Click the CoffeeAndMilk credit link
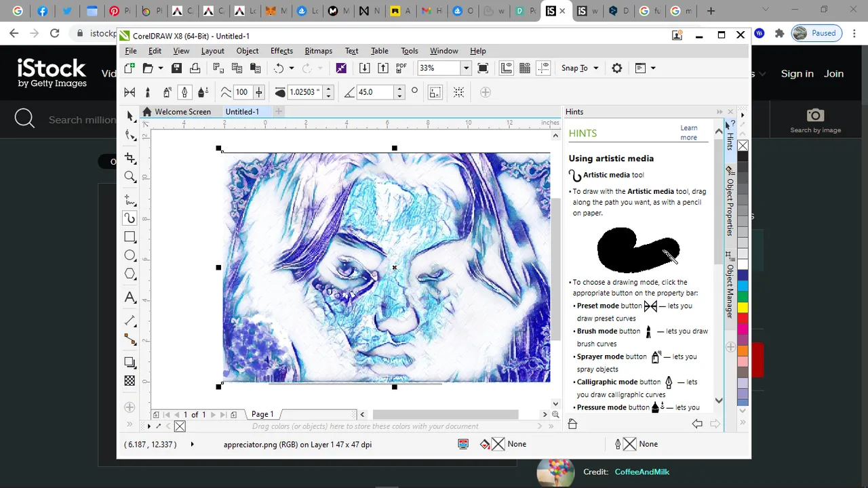The image size is (868, 488). 642,472
